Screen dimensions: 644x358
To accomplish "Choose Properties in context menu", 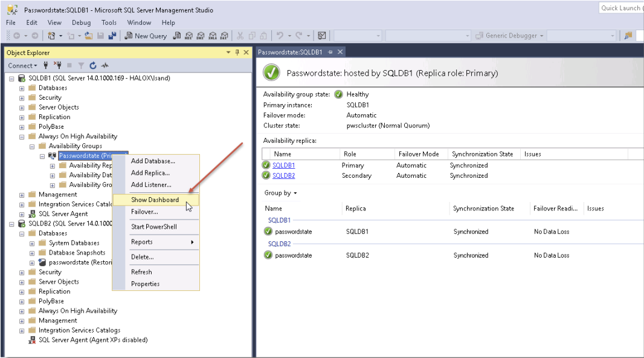I will click(156, 284).
